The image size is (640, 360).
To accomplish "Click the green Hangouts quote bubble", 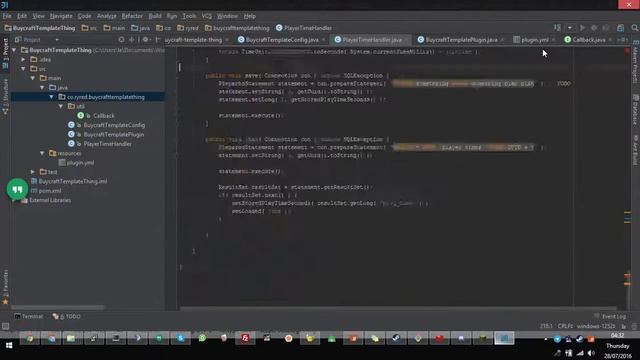I will point(17,189).
